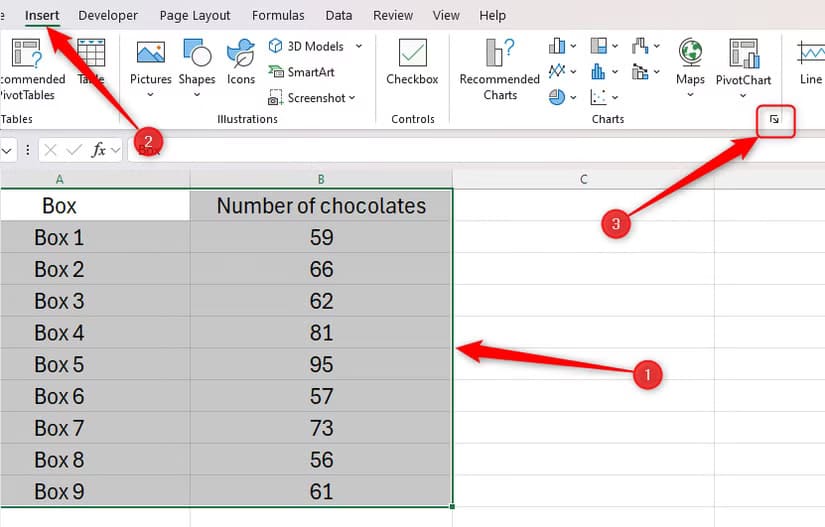Viewport: 825px width, 527px height.
Task: Select the cell containing 95
Action: [x=321, y=364]
